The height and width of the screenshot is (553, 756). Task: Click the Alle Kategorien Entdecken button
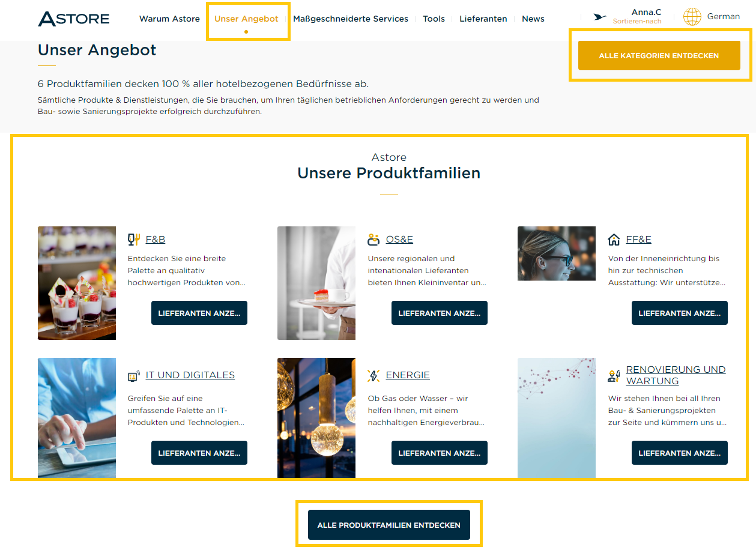(659, 56)
